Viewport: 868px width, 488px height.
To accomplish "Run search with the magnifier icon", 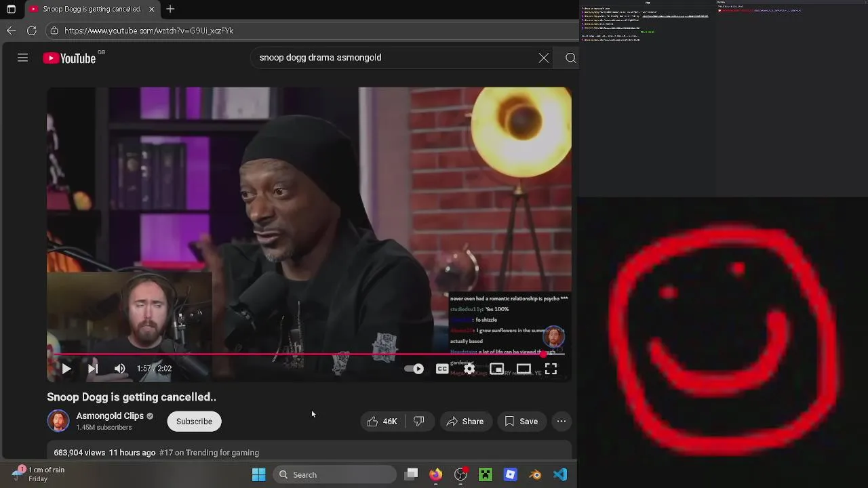I will [x=571, y=58].
